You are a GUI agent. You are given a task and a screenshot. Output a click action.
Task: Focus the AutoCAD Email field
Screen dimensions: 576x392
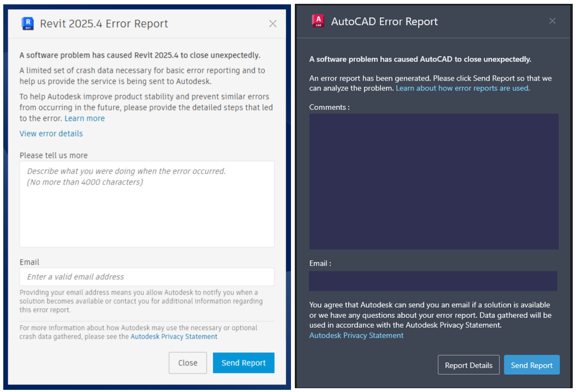(x=433, y=281)
